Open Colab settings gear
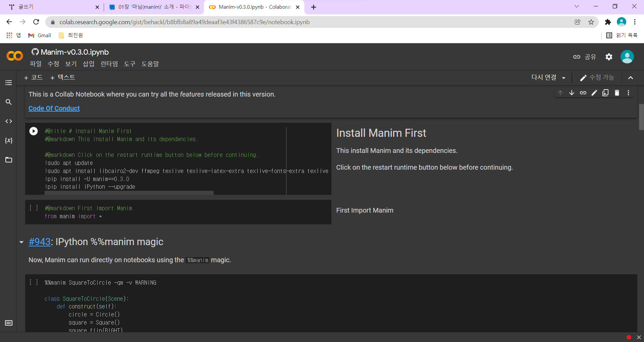 point(609,57)
